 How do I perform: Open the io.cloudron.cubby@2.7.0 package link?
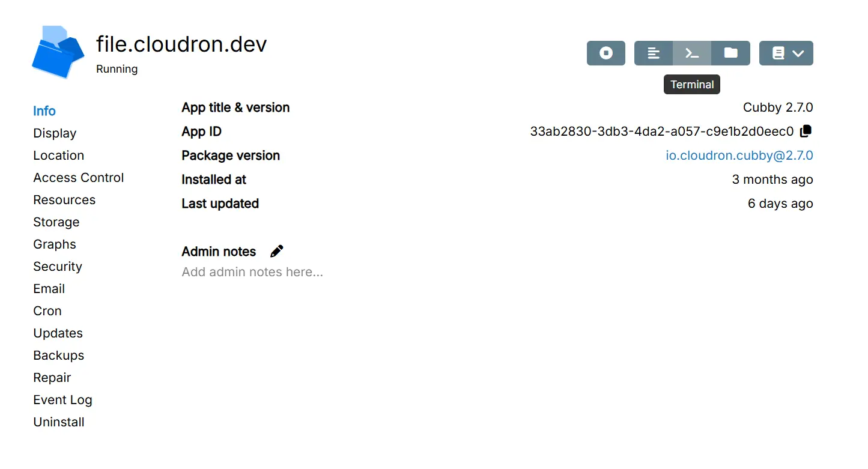[x=739, y=156]
